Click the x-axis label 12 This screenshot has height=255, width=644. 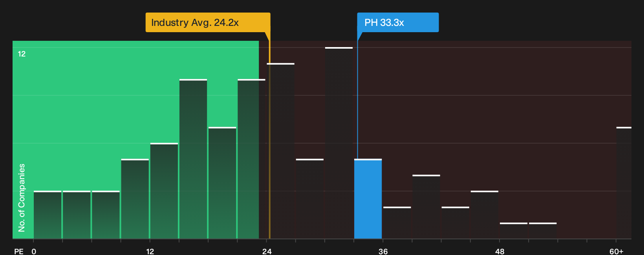coord(150,251)
